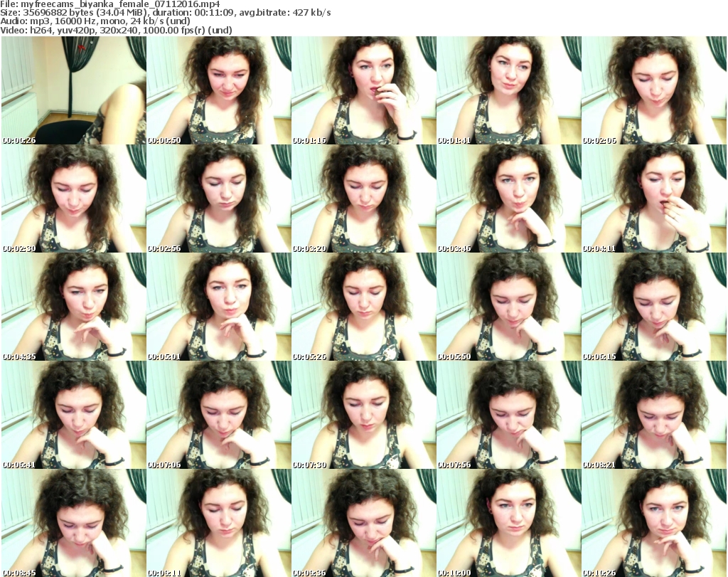
Task: Click the 'File:' name header line
Action: [110, 4]
